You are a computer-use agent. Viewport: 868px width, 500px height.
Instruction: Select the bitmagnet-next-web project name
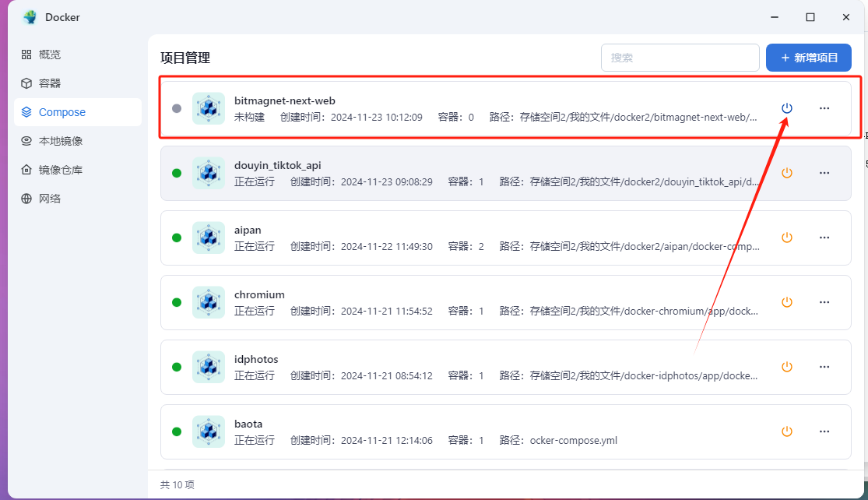coord(285,100)
